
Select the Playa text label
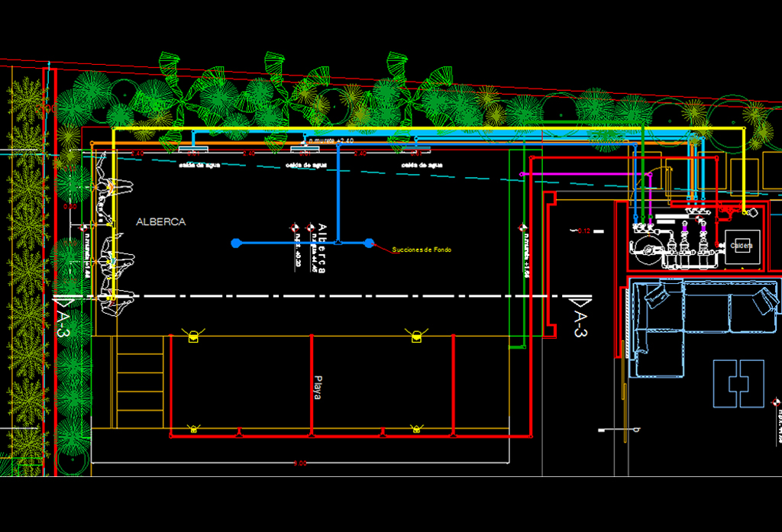[318, 387]
